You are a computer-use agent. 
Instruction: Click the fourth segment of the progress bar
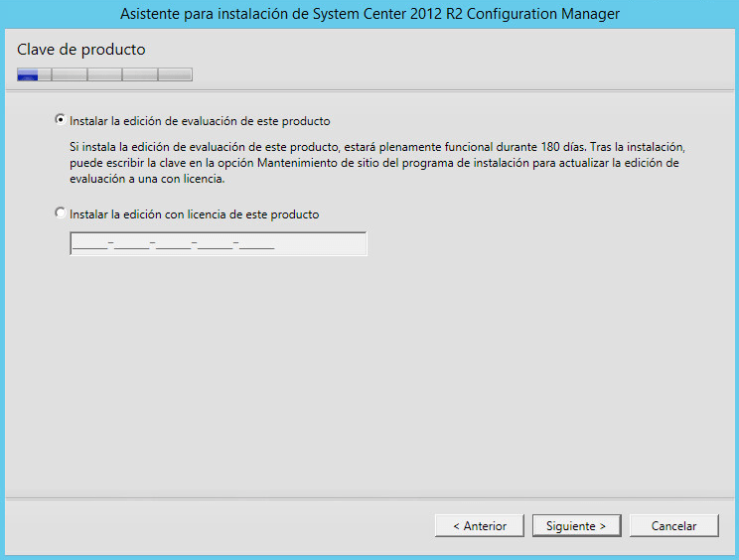click(x=139, y=73)
